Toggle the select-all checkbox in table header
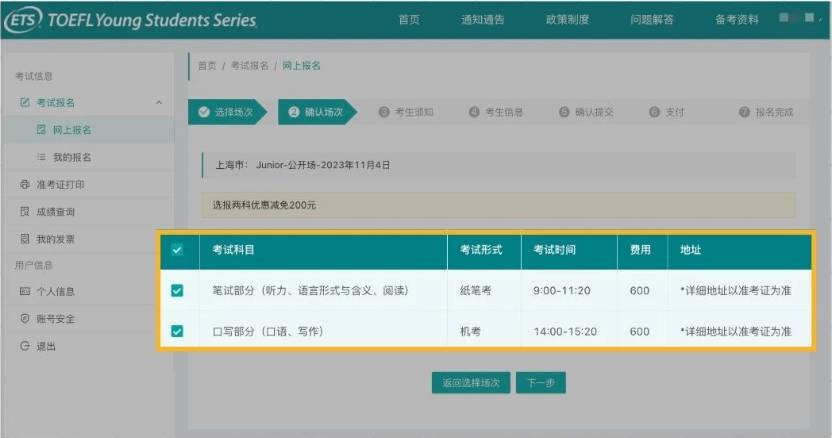Screen dimensions: 832x438 click(x=177, y=250)
